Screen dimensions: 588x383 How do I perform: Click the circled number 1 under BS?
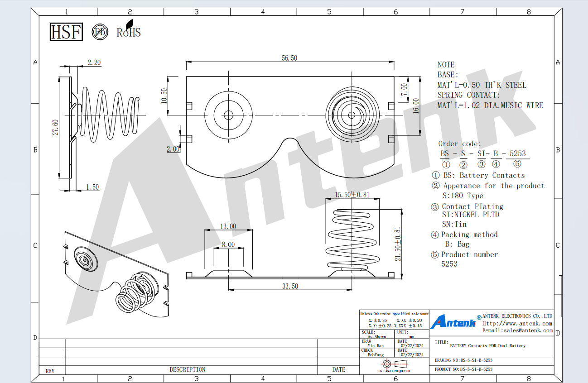tap(446, 164)
